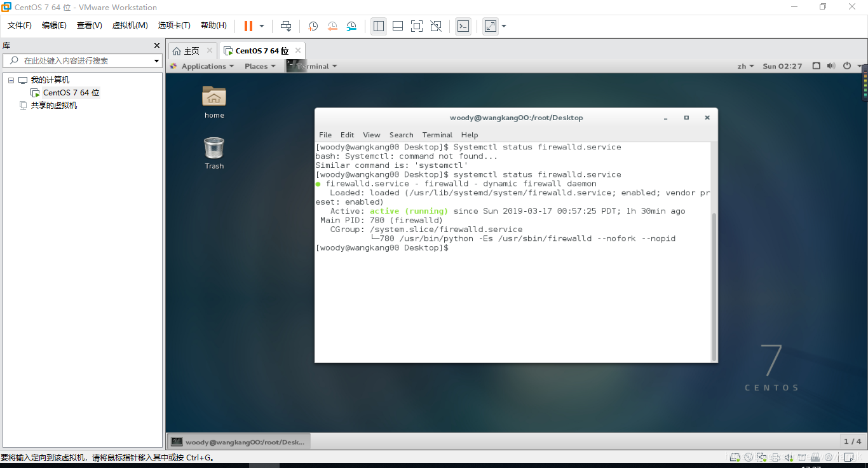
Task: Click the accessibility square icon in top bar
Action: (x=817, y=66)
